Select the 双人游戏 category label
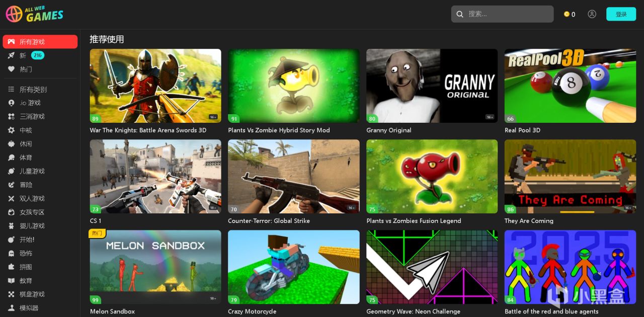 pos(32,198)
